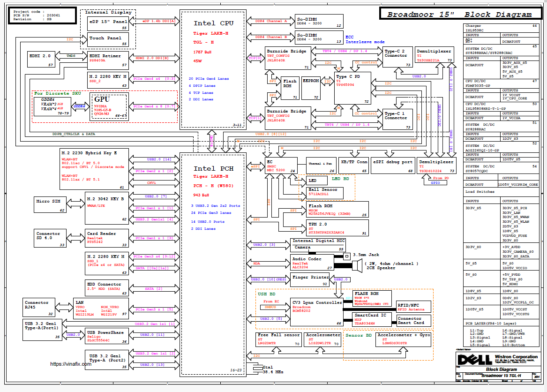Click the Sensor BD section label

coord(359,335)
